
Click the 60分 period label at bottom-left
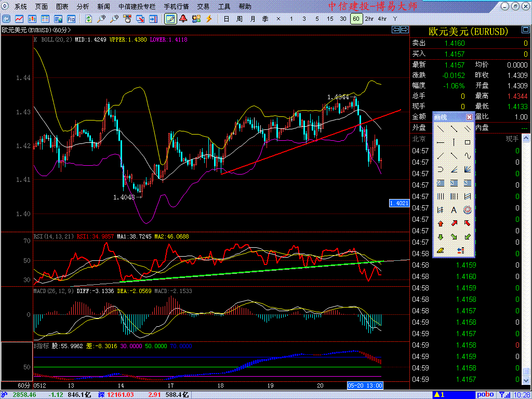(x=24, y=385)
